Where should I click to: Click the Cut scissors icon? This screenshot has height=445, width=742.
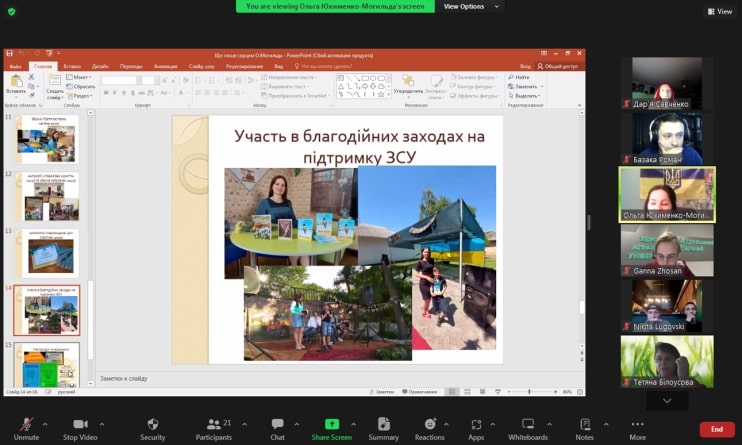pos(31,77)
